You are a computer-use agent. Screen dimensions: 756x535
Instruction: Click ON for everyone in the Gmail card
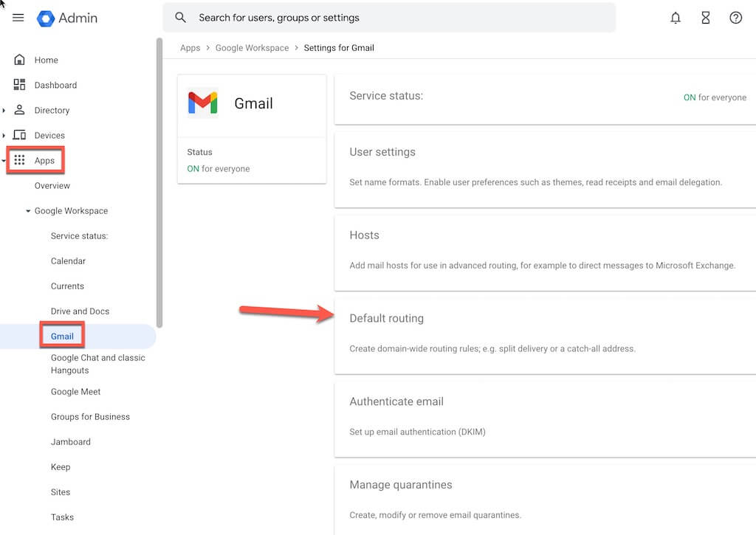pyautogui.click(x=219, y=169)
